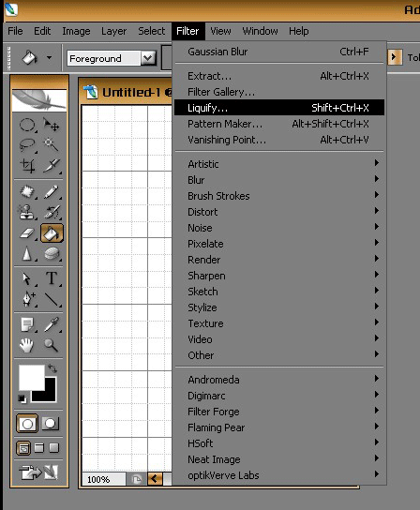Screen dimensions: 420x510
Task: Choose the Crop tool
Action: (27, 166)
